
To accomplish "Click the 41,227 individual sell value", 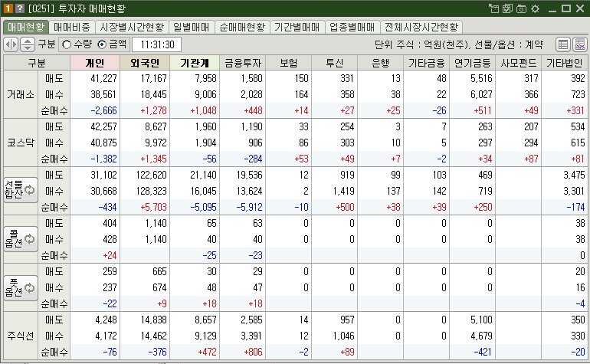I will tap(104, 78).
